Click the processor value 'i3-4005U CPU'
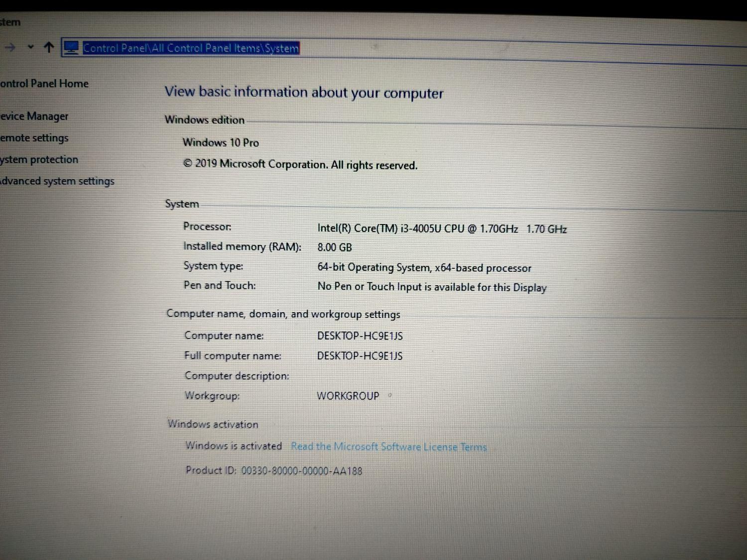Image resolution: width=747 pixels, height=560 pixels. 432,228
